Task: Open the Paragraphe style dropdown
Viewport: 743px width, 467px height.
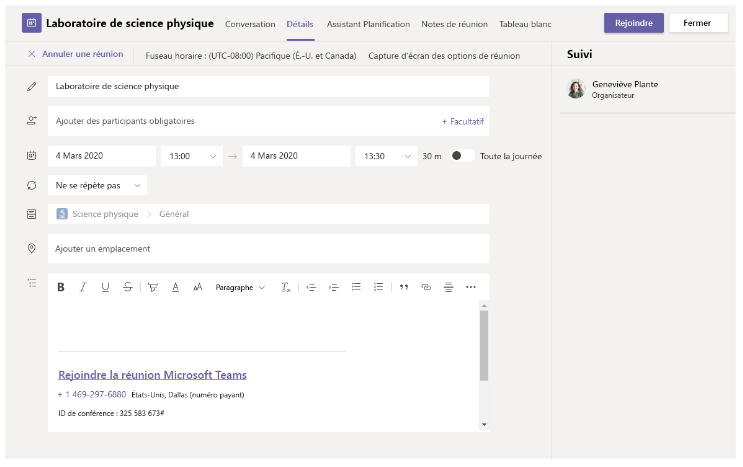Action: pos(240,287)
